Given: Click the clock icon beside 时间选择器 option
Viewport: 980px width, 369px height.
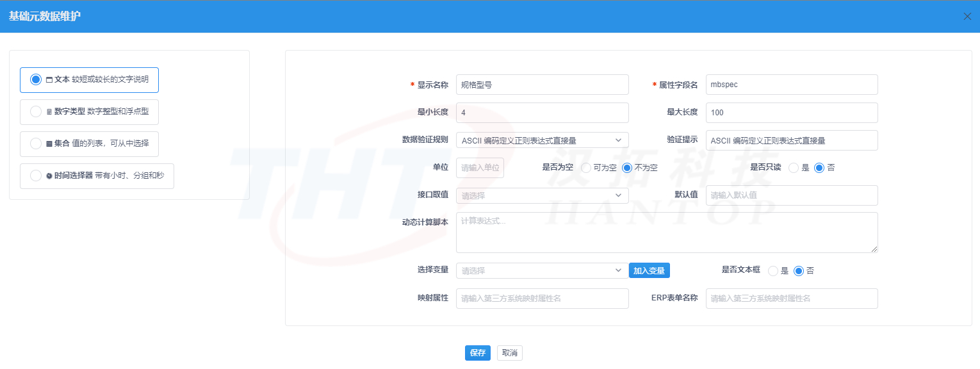Looking at the screenshot, I should point(50,176).
